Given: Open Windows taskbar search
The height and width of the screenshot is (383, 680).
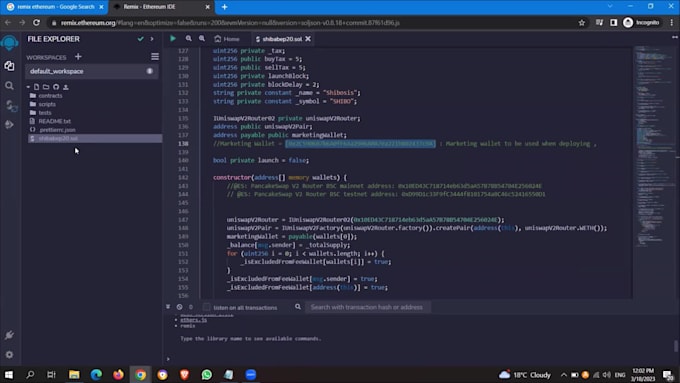Looking at the screenshot, I should (x=30, y=374).
